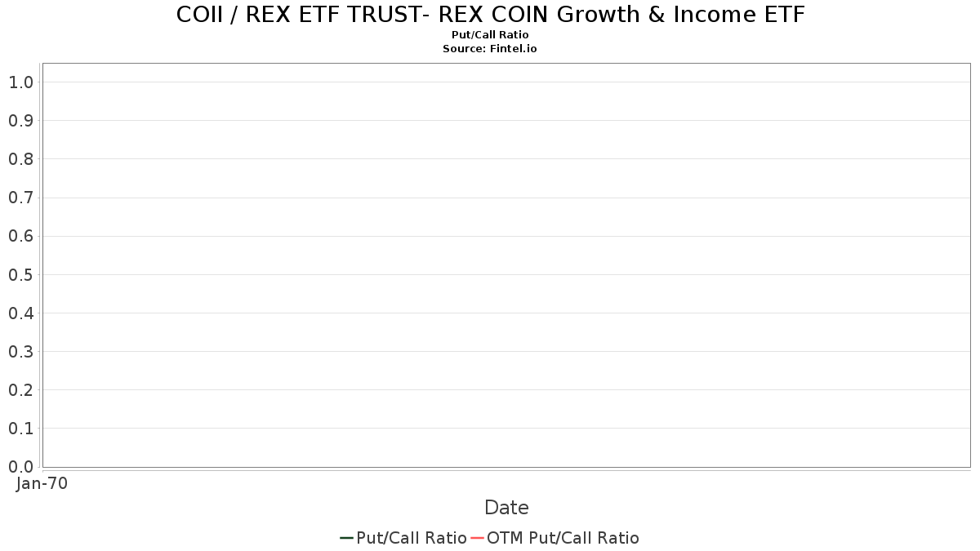Click the 0.9 y-axis tick label

click(x=20, y=121)
